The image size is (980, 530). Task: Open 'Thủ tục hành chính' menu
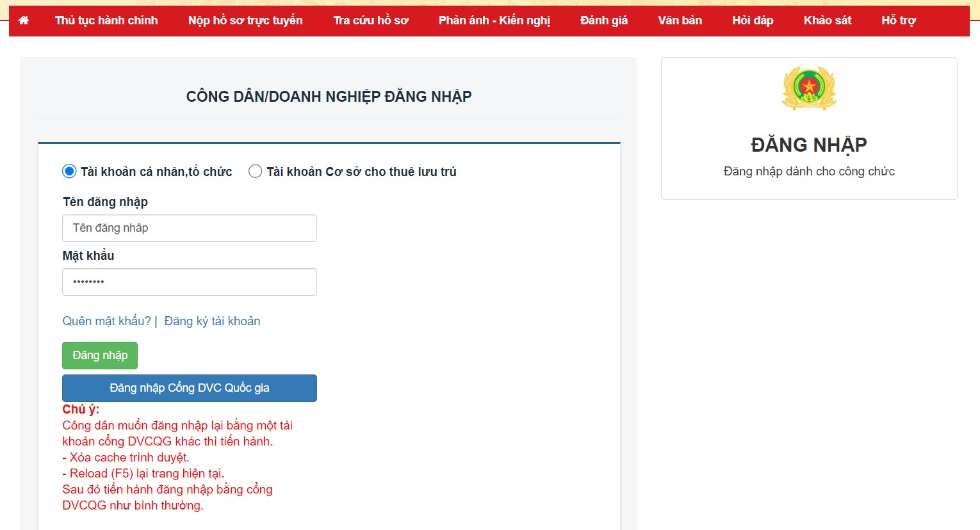[106, 20]
